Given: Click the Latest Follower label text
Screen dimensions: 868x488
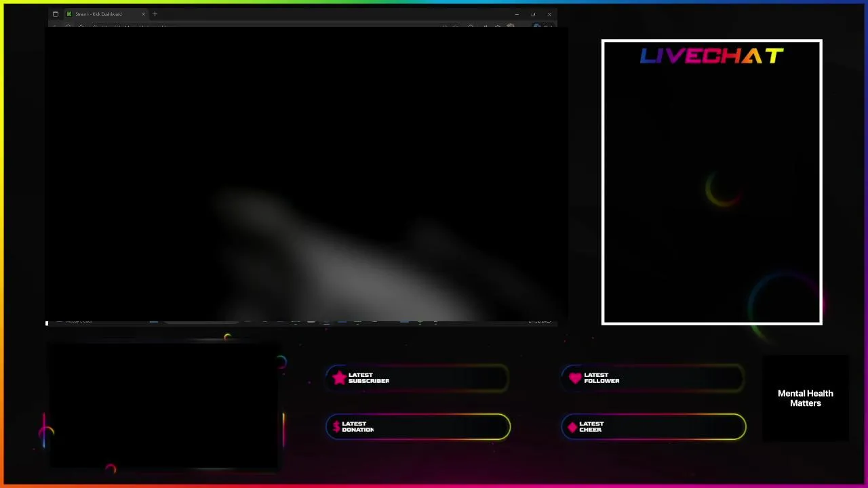Looking at the screenshot, I should [601, 378].
